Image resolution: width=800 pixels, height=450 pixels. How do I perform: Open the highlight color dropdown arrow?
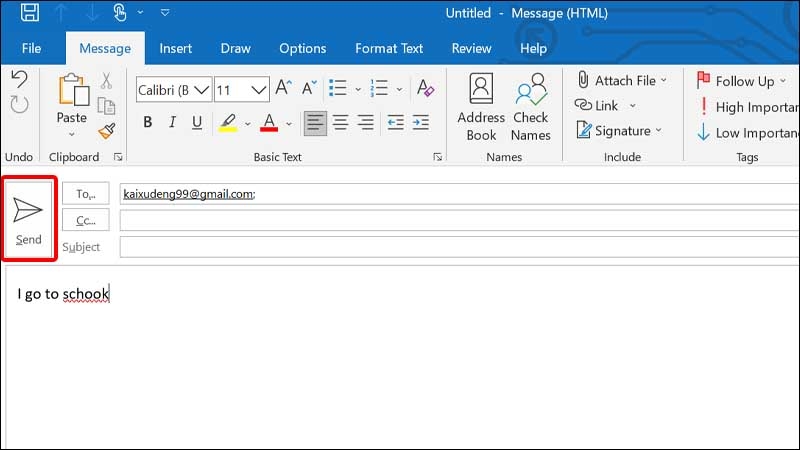pyautogui.click(x=247, y=124)
